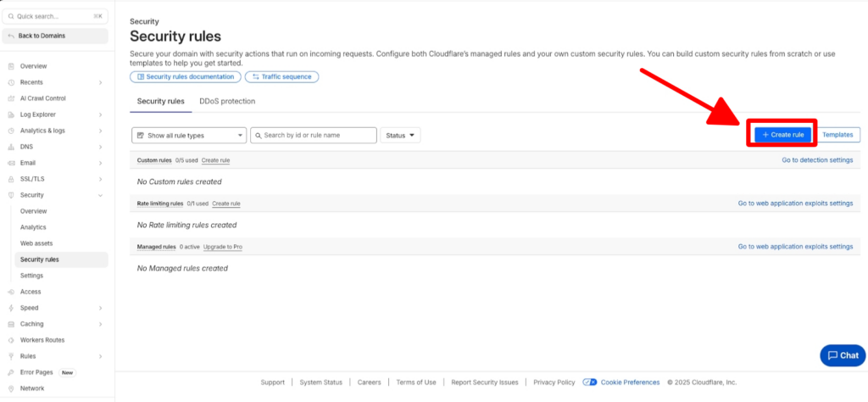
Task: Expand the DNS chevron
Action: point(100,148)
